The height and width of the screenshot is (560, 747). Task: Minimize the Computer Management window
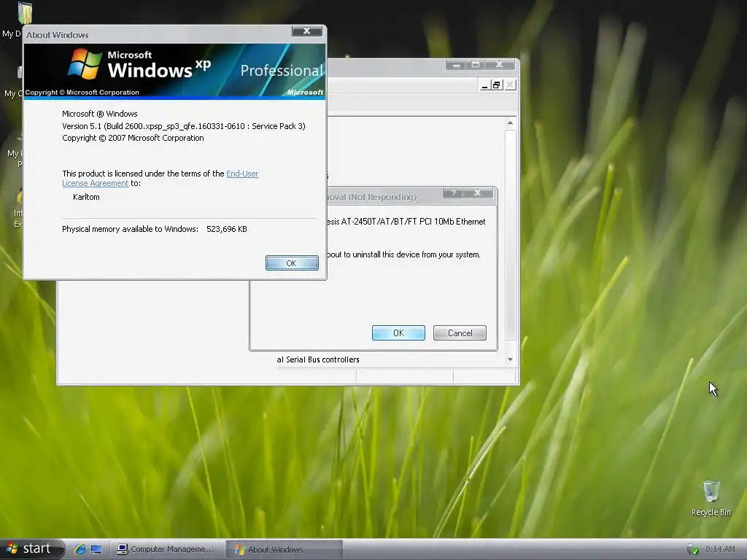[456, 64]
